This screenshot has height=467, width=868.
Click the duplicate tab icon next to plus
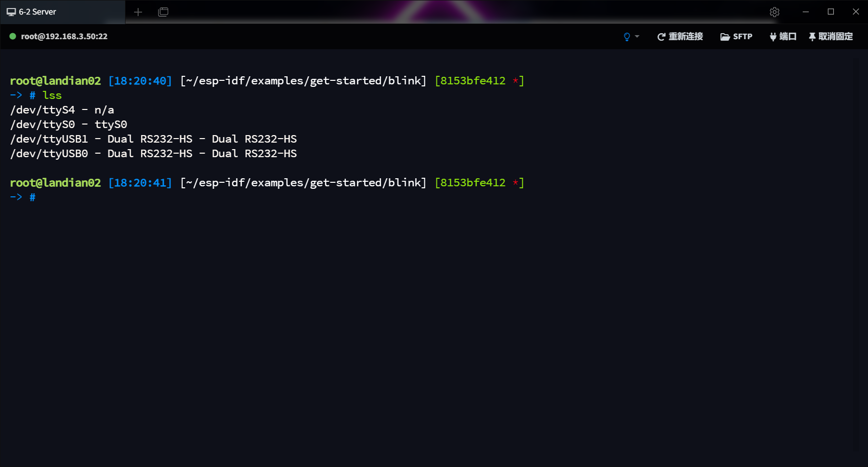pyautogui.click(x=163, y=12)
